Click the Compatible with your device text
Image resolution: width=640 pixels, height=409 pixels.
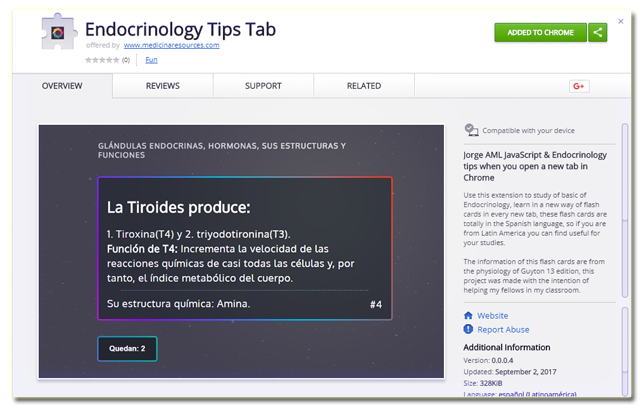[x=528, y=131]
